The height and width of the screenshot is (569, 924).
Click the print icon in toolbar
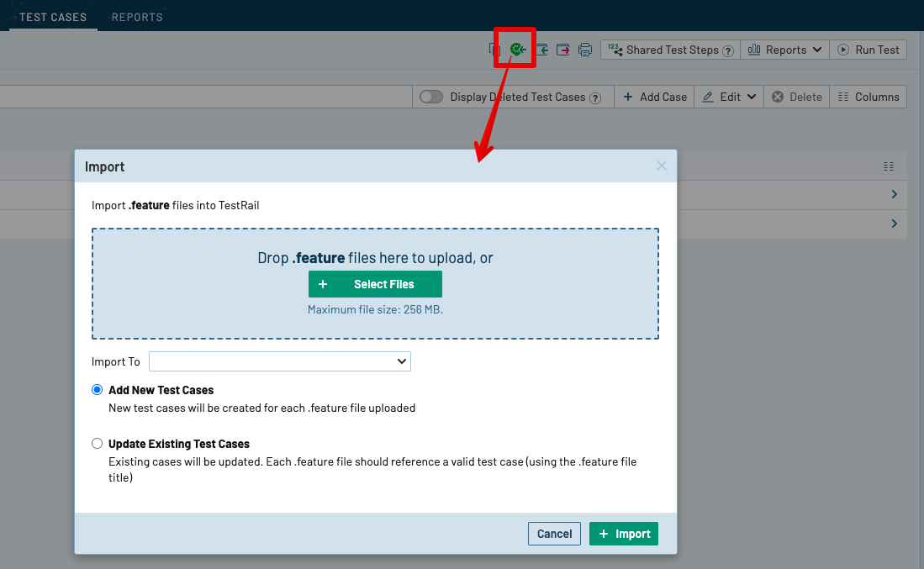[x=585, y=50]
